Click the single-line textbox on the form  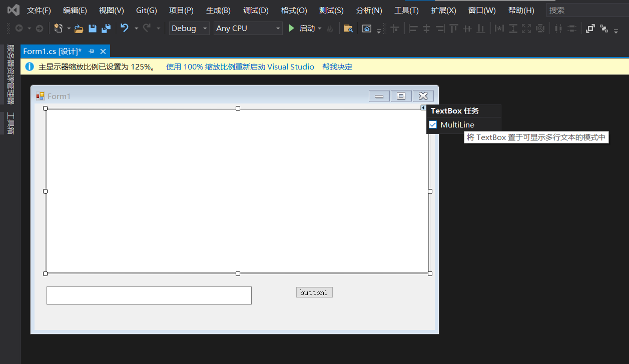click(x=149, y=295)
